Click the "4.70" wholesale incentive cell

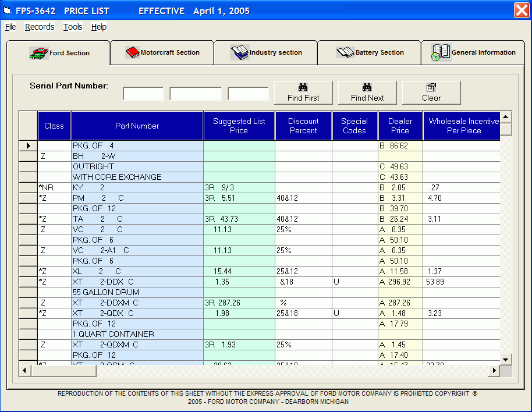click(x=462, y=198)
